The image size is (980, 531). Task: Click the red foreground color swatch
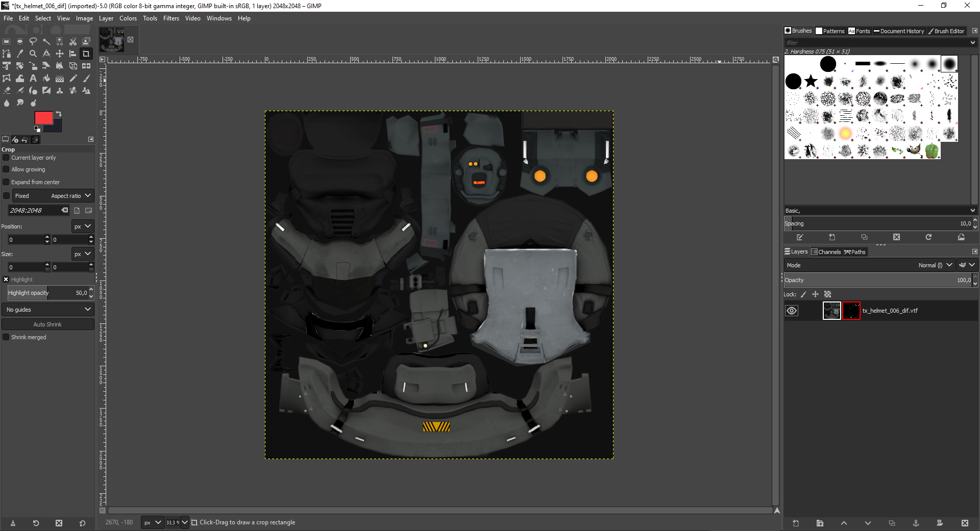click(x=43, y=118)
